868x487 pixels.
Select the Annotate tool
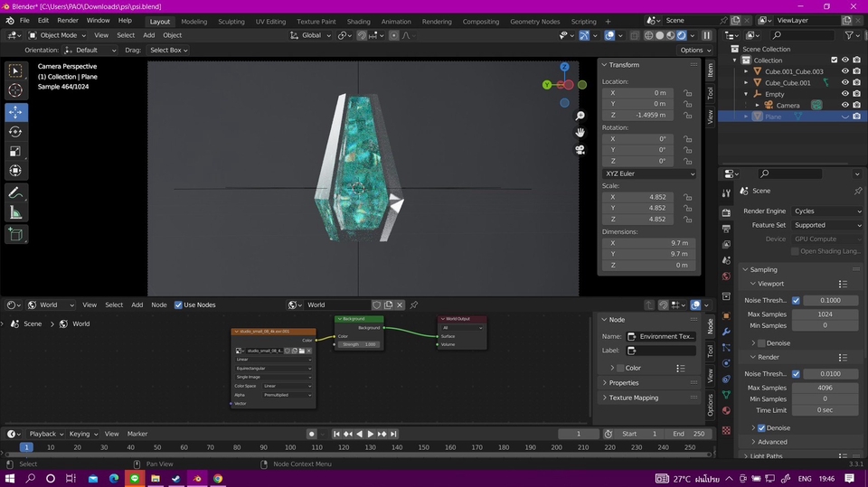[15, 193]
